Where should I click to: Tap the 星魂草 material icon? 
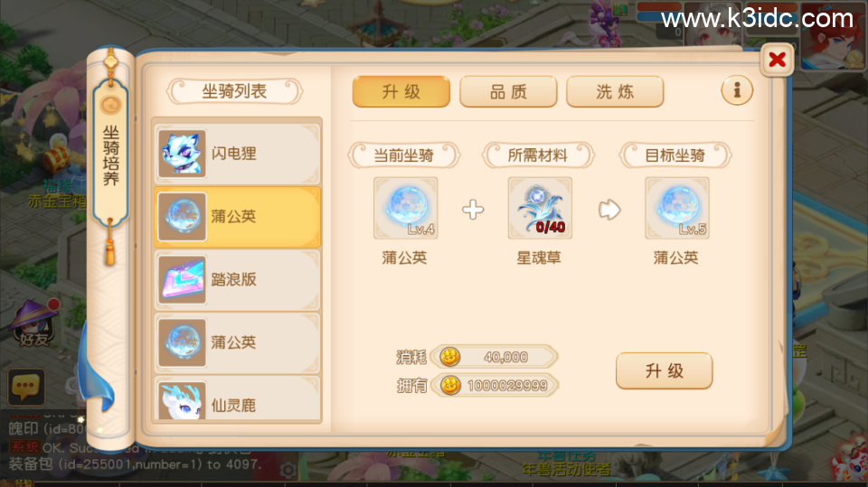point(540,208)
